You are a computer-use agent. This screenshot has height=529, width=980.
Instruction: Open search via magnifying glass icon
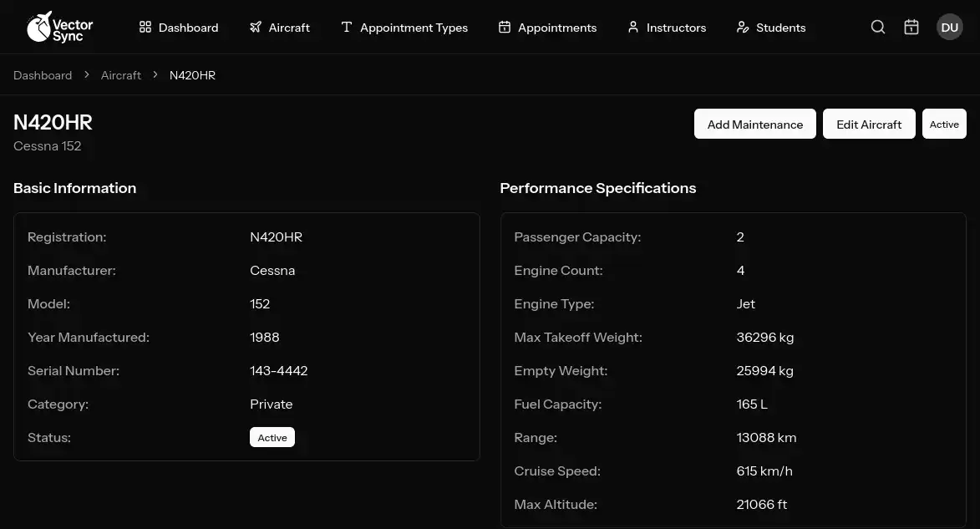(x=878, y=28)
